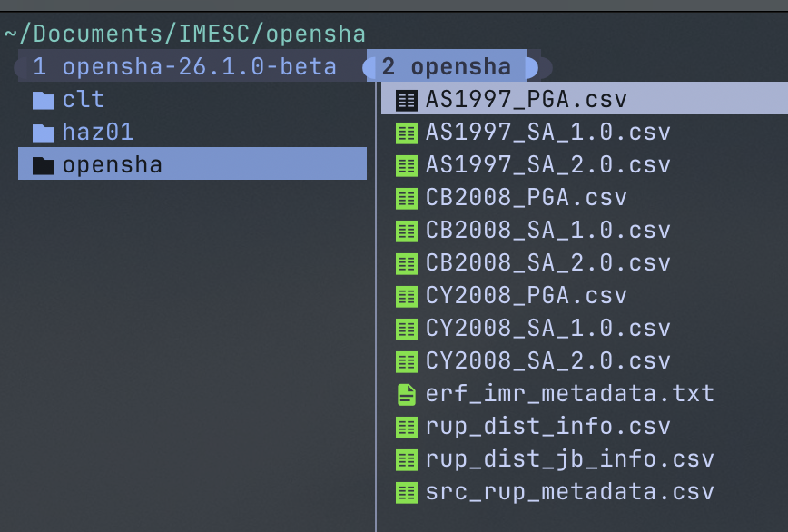This screenshot has height=532, width=788.
Task: Click the rup_dist_info.csv spreadsheet icon
Action: click(408, 427)
